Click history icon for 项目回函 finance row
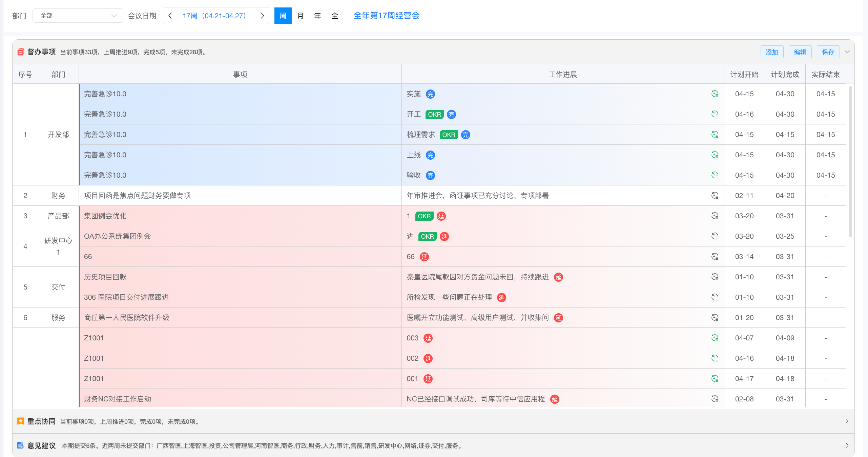The height and width of the screenshot is (457, 868). pos(715,196)
